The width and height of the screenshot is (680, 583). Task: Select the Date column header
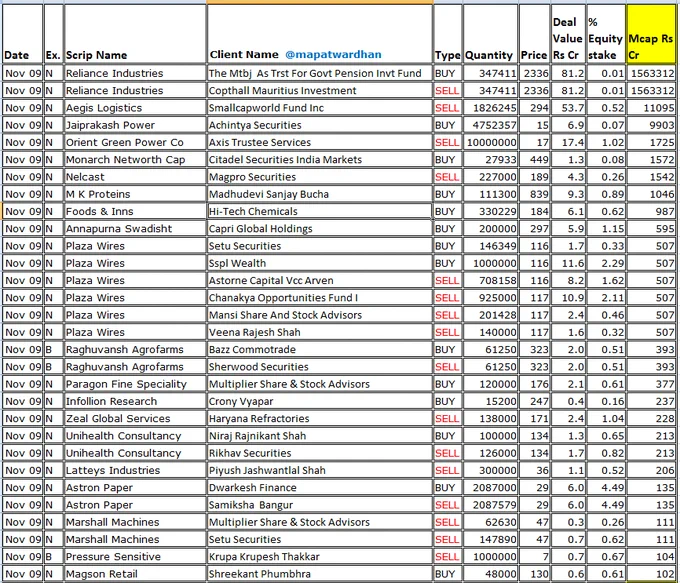click(23, 34)
